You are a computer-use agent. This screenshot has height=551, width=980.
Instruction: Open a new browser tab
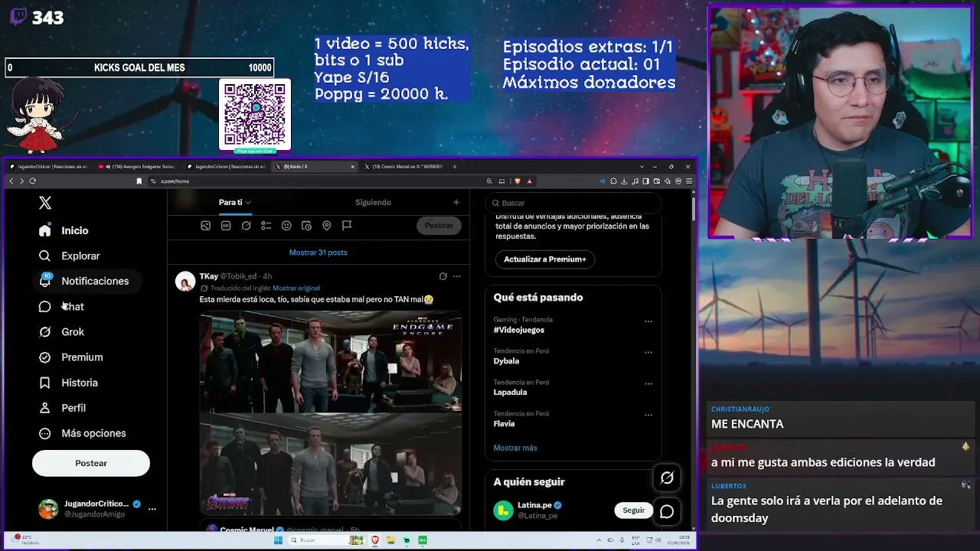click(x=455, y=167)
